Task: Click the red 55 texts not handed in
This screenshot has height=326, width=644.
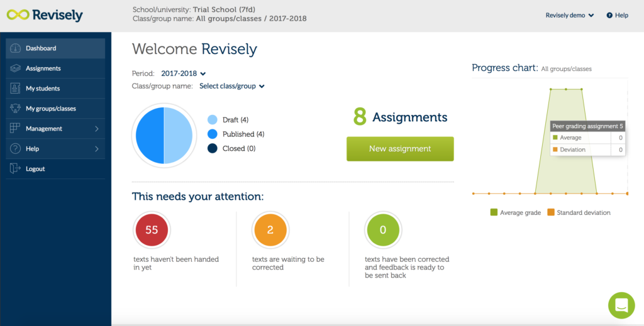Action: pos(152,230)
